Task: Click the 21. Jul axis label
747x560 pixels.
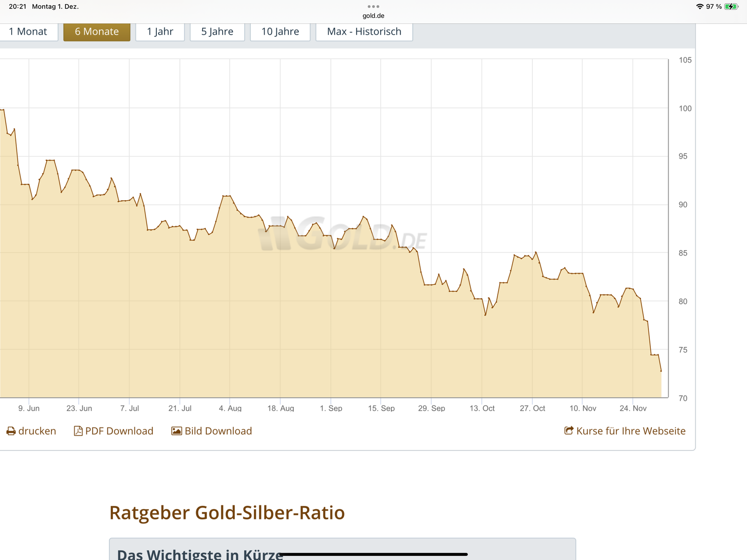Action: (180, 408)
